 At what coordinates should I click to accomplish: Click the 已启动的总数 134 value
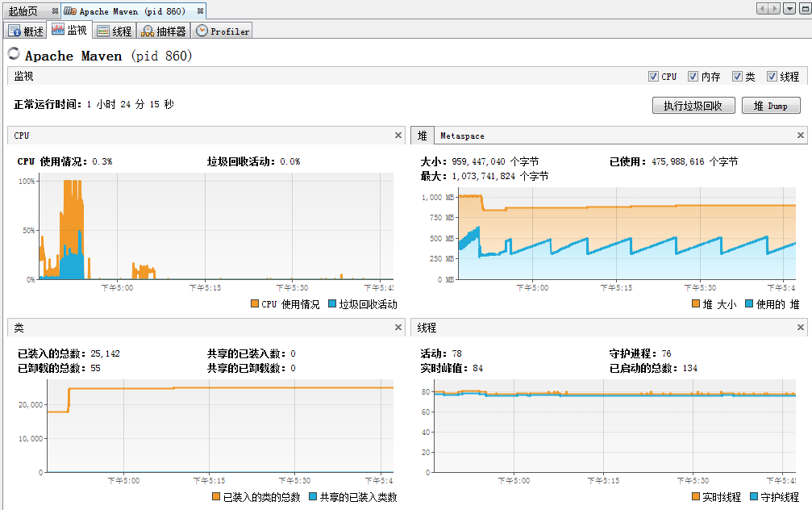[x=689, y=368]
